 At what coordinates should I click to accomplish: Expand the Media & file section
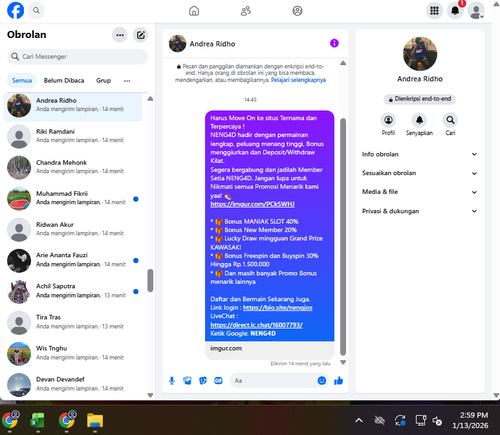420,192
